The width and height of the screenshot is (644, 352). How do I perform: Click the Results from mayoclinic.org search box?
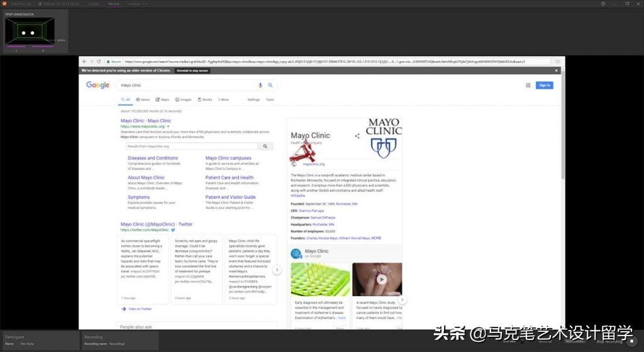point(192,146)
